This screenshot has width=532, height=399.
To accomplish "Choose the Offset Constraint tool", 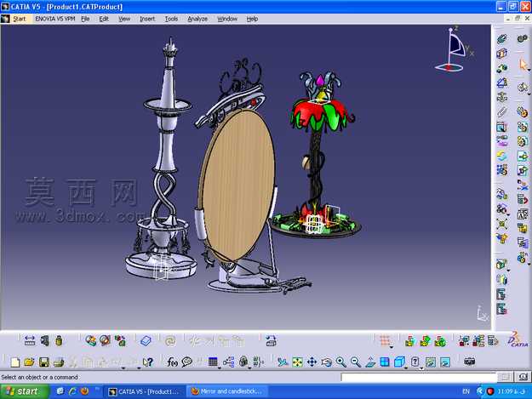I will pyautogui.click(x=502, y=68).
